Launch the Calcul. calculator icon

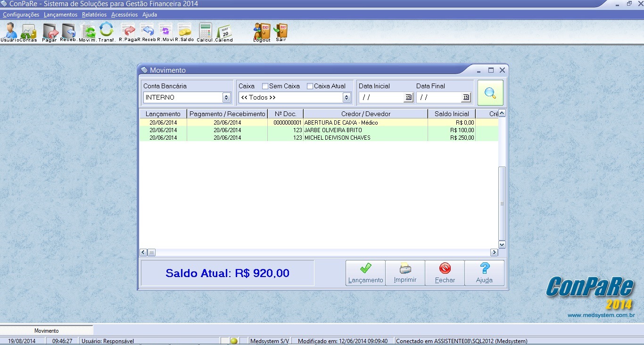[x=206, y=32]
